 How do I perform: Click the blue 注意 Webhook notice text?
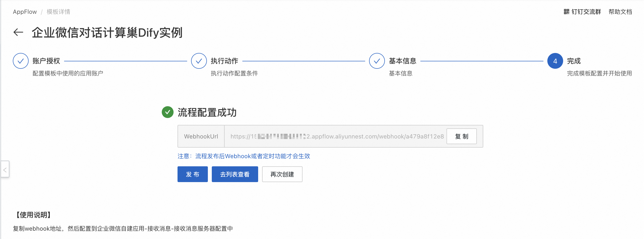click(244, 156)
